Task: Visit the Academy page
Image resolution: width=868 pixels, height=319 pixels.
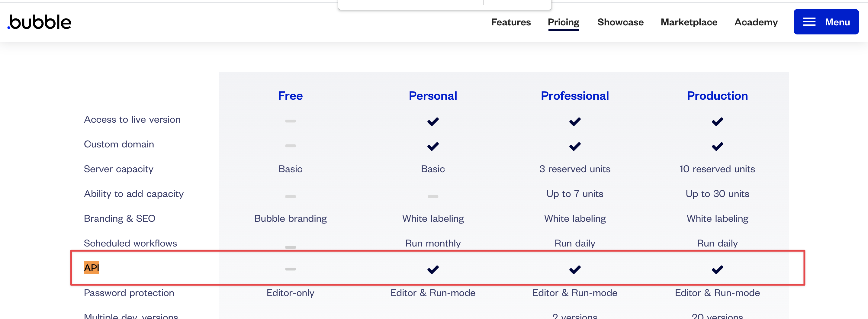Action: click(756, 22)
